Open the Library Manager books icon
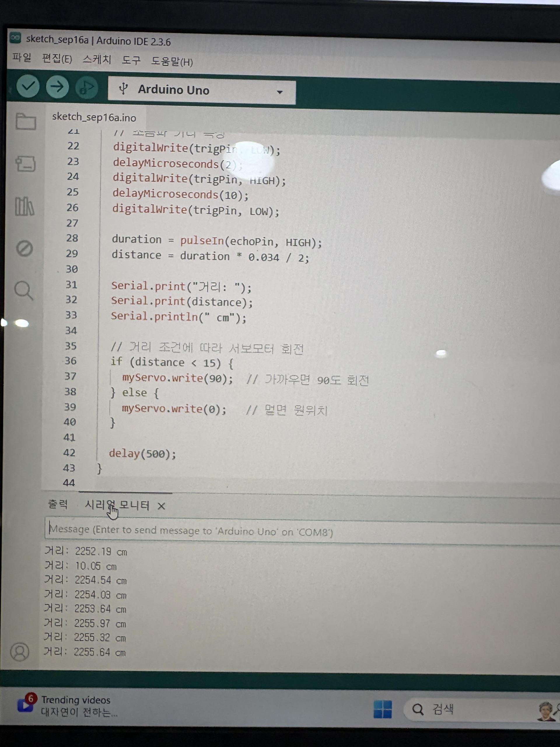The height and width of the screenshot is (747, 560). tap(24, 206)
